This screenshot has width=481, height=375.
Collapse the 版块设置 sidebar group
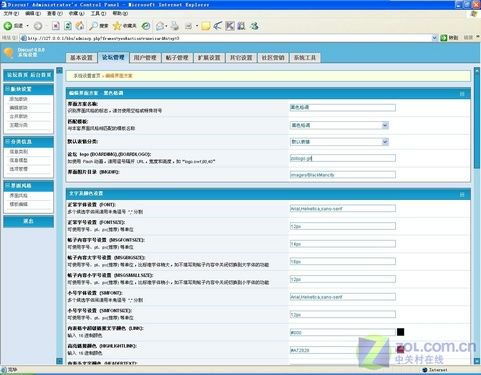7,89
